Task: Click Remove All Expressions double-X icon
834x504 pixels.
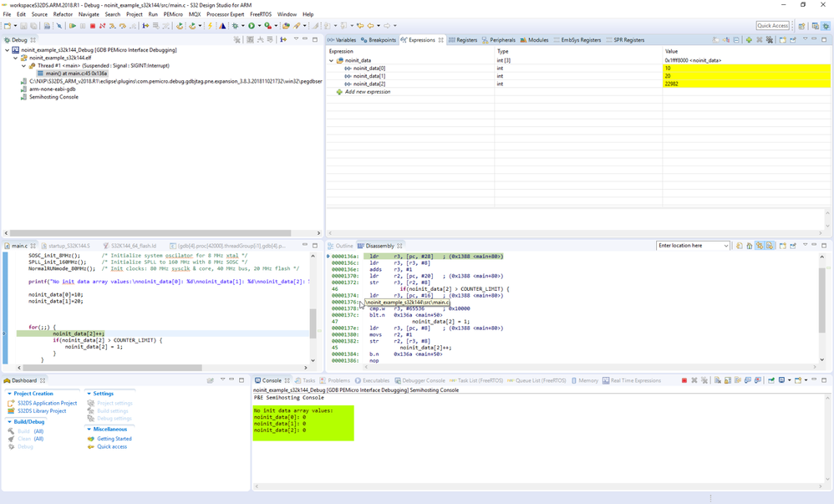Action: coord(769,40)
